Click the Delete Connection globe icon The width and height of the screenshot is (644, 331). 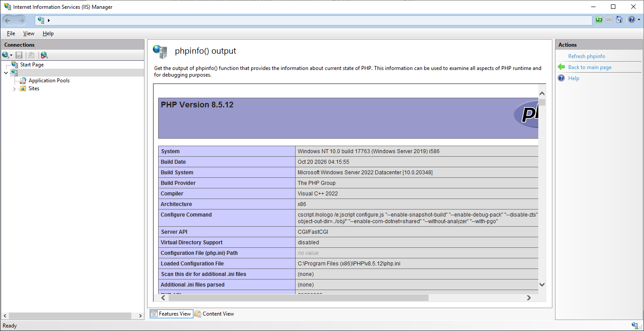click(x=44, y=55)
